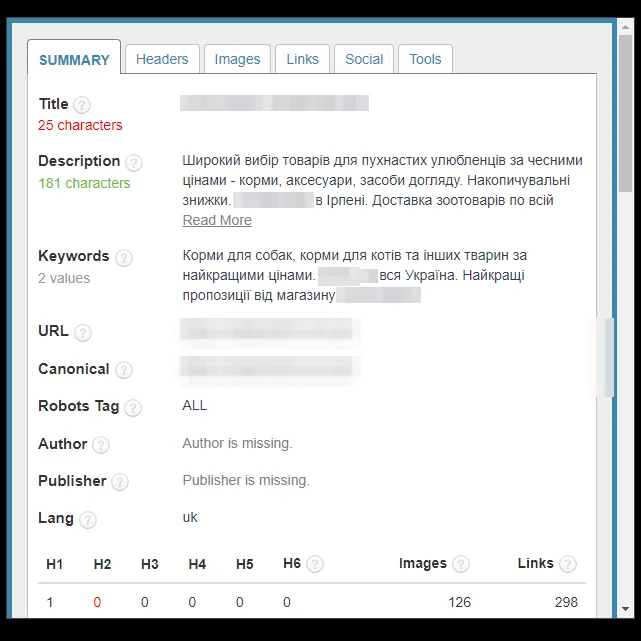This screenshot has width=641, height=641.
Task: Click the blurred URL value
Action: [267, 329]
